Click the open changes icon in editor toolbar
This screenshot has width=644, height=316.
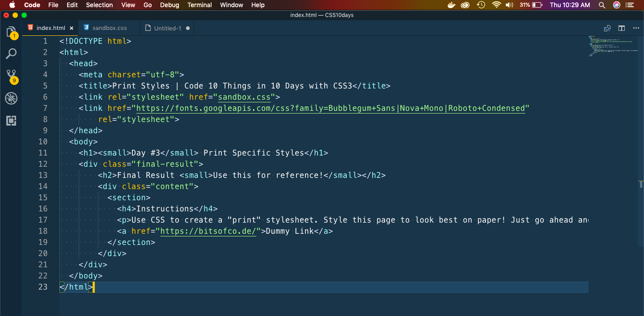point(607,28)
